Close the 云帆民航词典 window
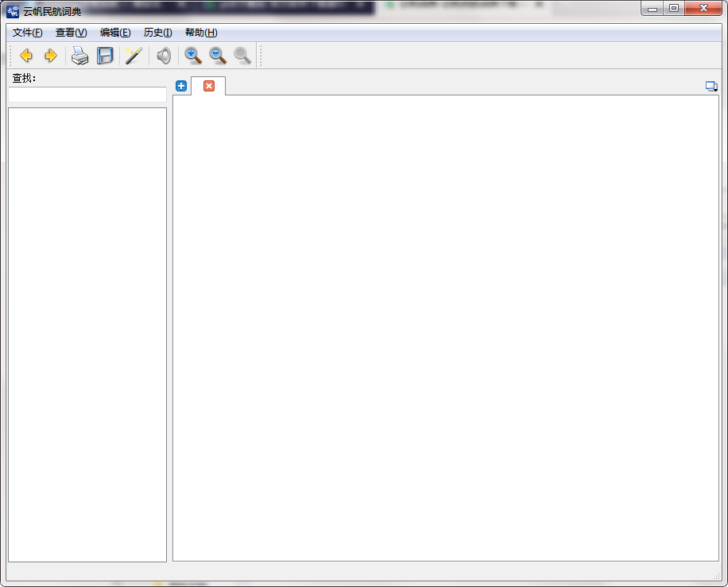Image resolution: width=728 pixels, height=587 pixels. (x=703, y=9)
